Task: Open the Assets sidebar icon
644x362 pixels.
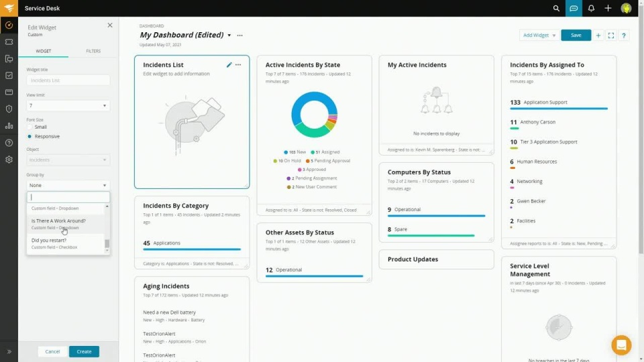Action: [9, 93]
